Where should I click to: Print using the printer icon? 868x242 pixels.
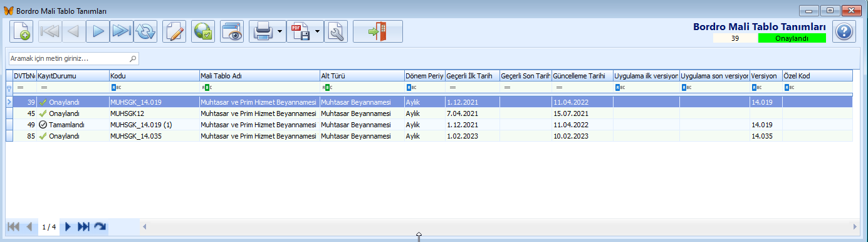tap(262, 31)
